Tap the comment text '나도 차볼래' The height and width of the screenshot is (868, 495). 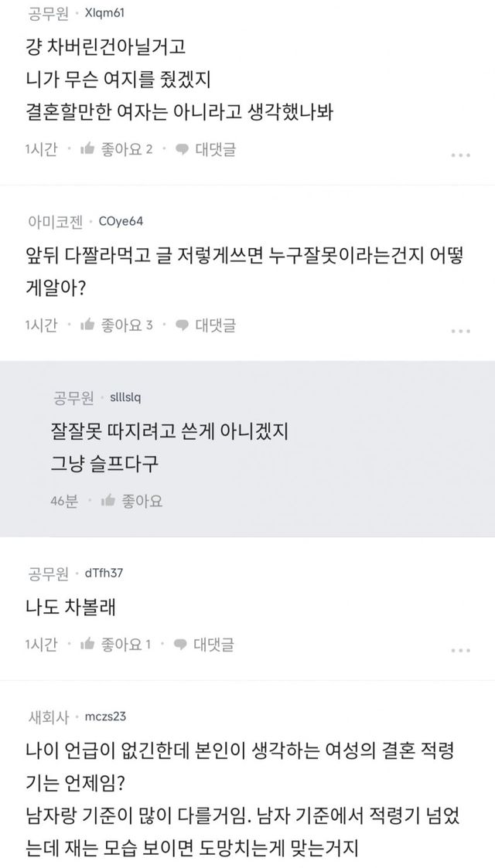pos(69,607)
